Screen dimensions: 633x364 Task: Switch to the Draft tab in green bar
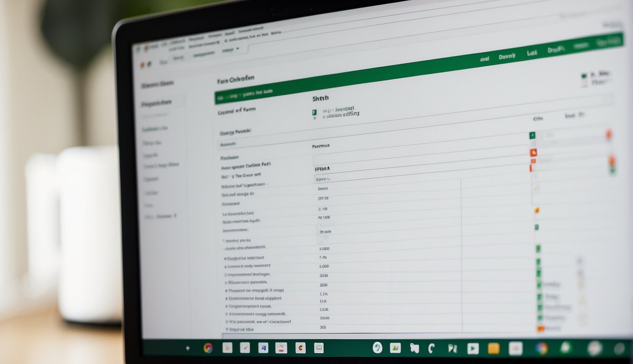click(555, 50)
